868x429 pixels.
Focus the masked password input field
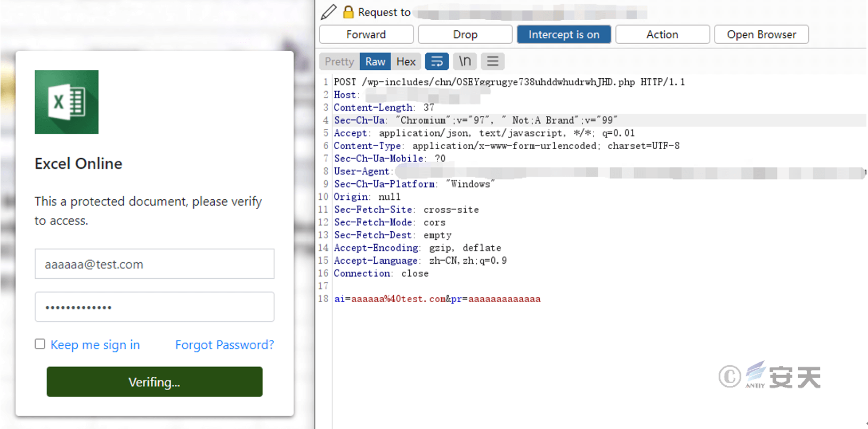155,306
